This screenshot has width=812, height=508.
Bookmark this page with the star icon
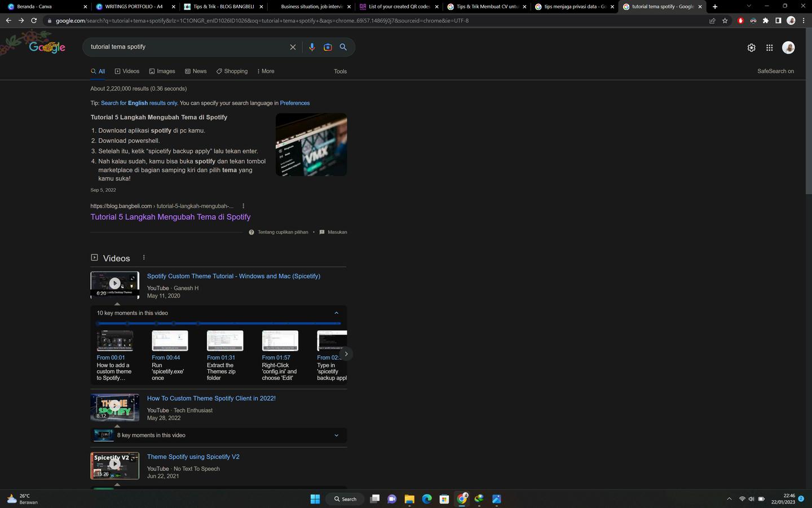(x=725, y=21)
